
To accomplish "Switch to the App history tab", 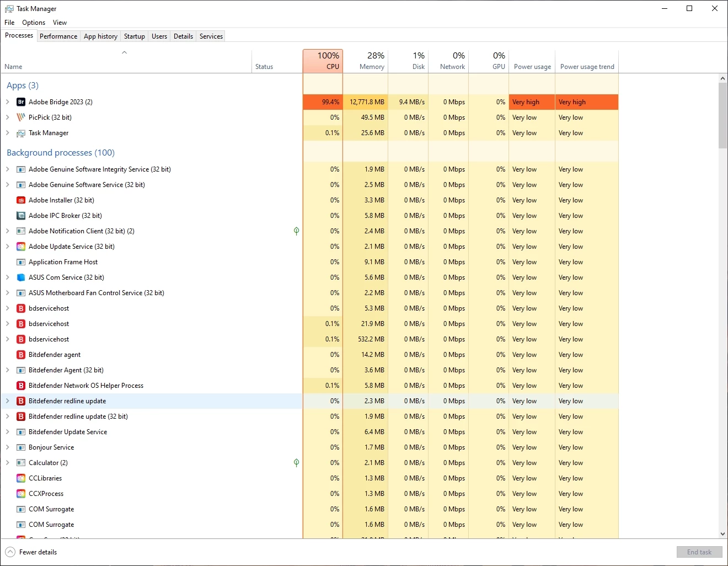I will pos(100,36).
